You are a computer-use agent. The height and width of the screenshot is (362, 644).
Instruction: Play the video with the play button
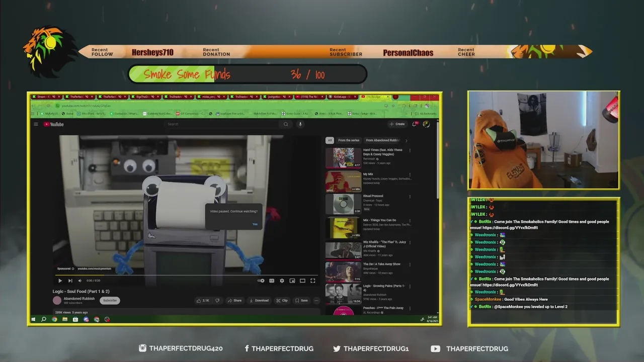[x=60, y=281]
